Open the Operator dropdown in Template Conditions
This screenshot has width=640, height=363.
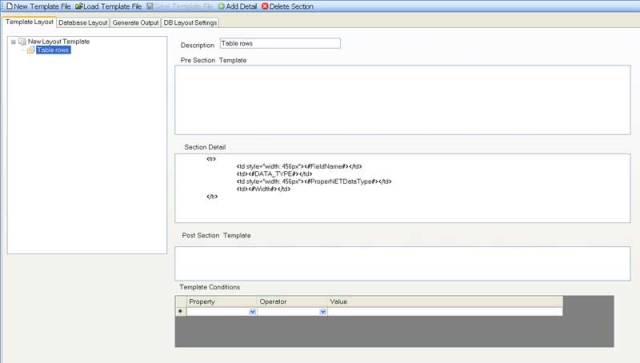(x=323, y=312)
